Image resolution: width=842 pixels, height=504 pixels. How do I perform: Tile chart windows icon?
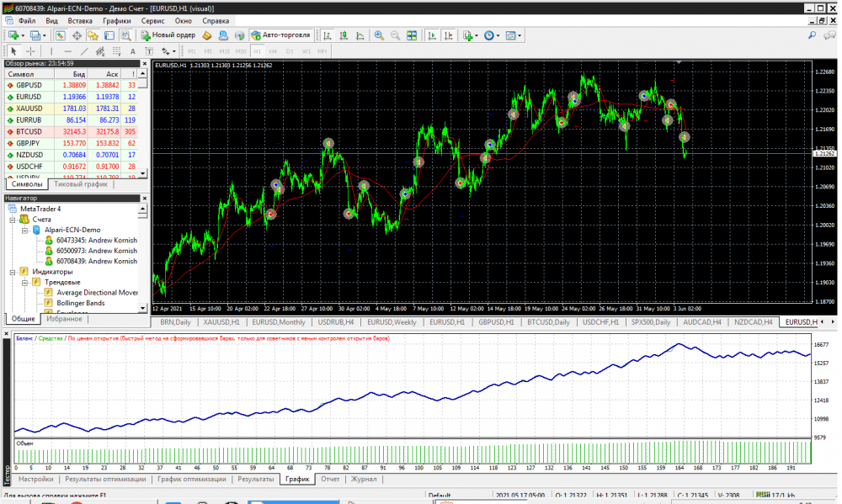(x=412, y=35)
